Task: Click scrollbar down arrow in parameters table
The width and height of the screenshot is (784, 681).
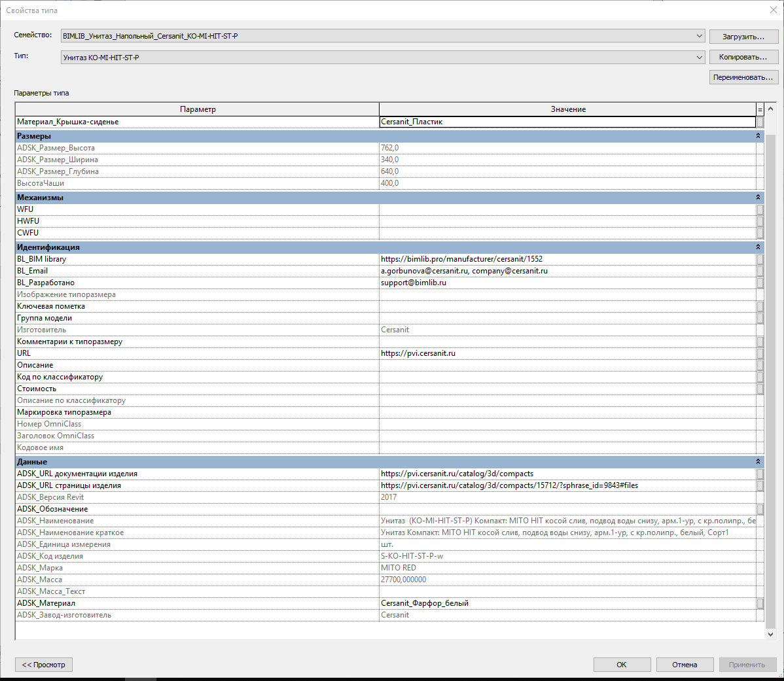Action: pyautogui.click(x=770, y=634)
